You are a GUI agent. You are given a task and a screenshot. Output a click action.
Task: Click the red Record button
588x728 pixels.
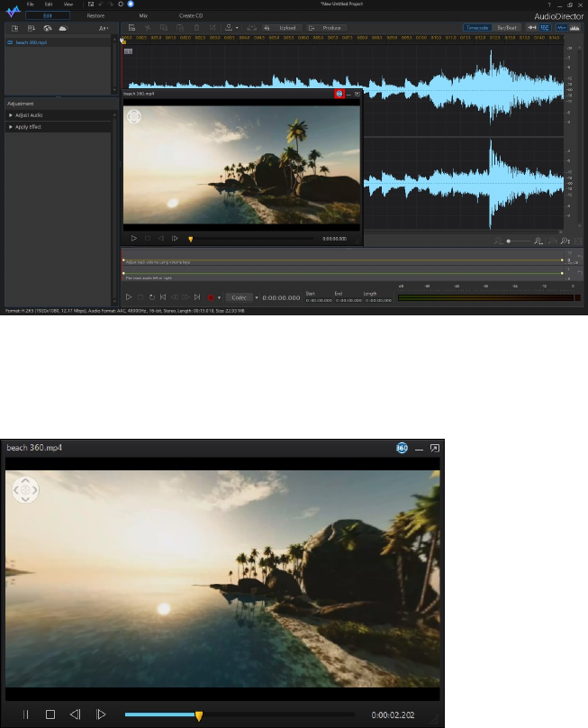click(x=211, y=297)
